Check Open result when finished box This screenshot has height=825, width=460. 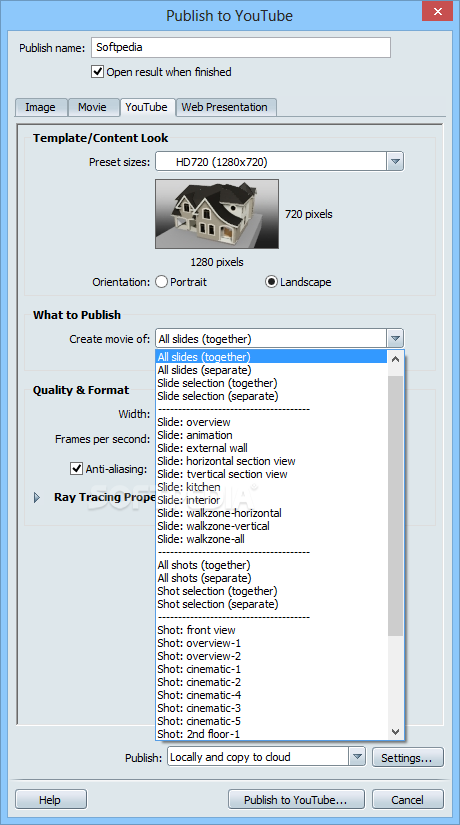97,72
